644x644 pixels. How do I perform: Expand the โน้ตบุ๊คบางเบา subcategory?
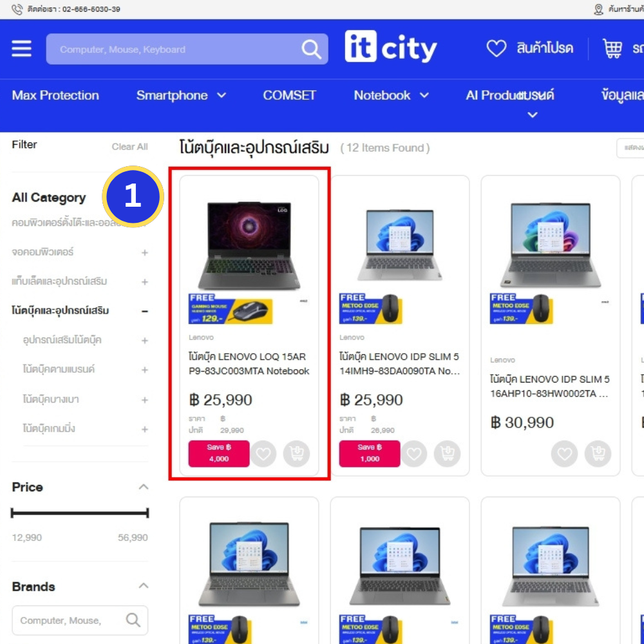(x=144, y=400)
